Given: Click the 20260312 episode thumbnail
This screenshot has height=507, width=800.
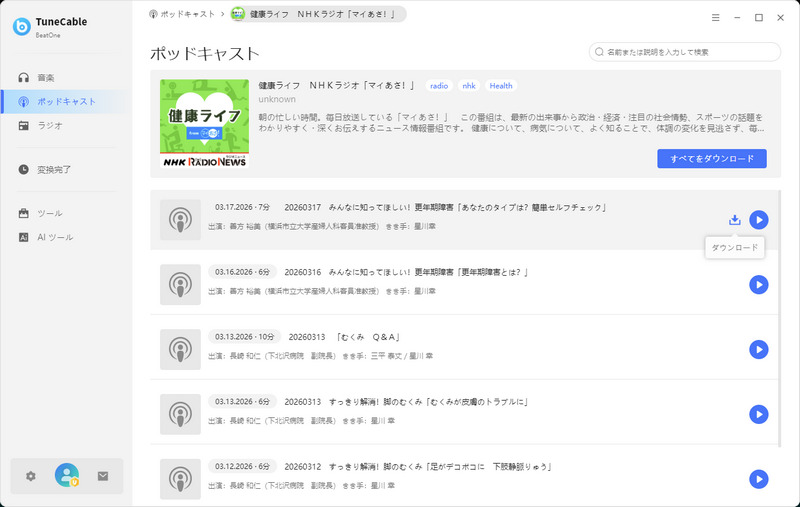Looking at the screenshot, I should tap(181, 479).
